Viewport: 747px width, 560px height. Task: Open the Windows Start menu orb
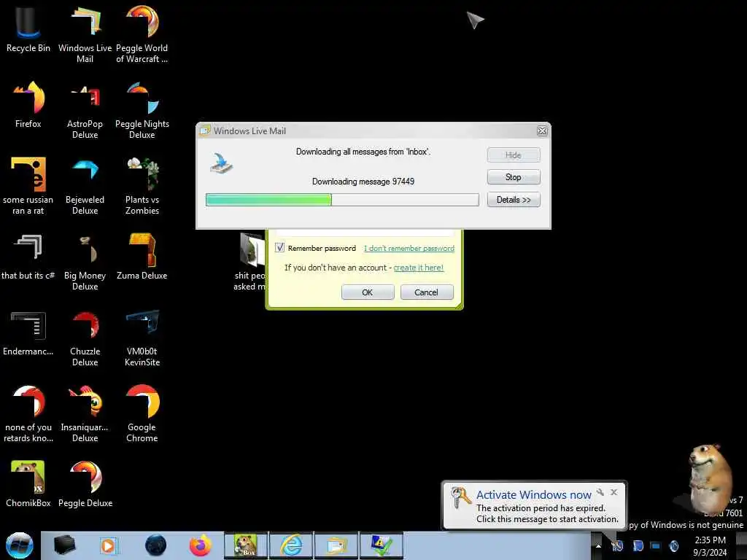(x=20, y=545)
